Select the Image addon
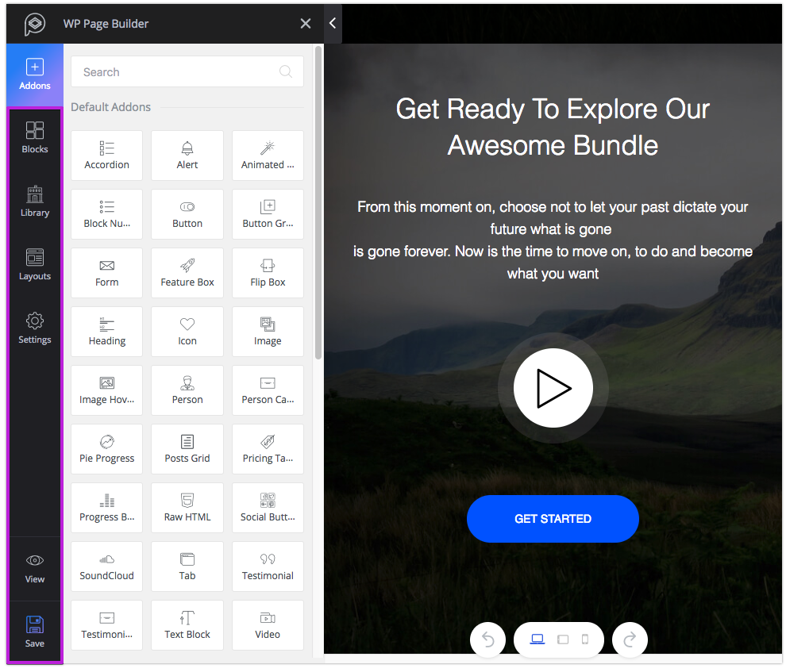786x672 pixels. (268, 332)
